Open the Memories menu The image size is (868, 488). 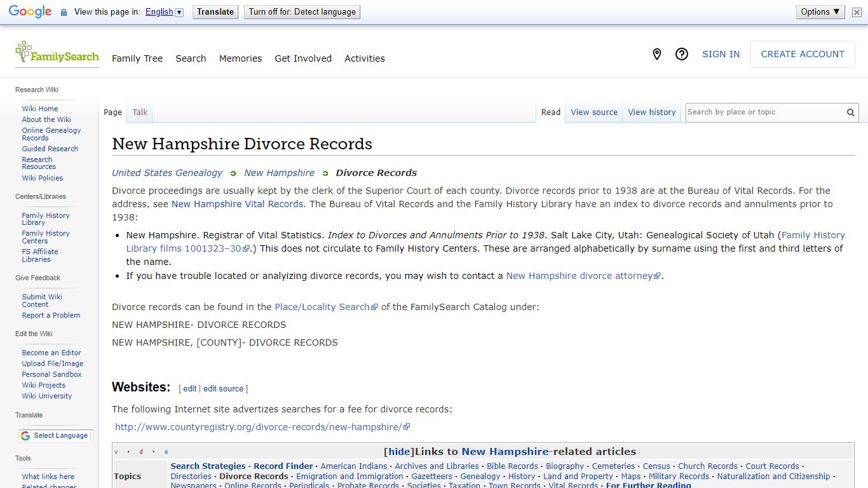point(240,58)
